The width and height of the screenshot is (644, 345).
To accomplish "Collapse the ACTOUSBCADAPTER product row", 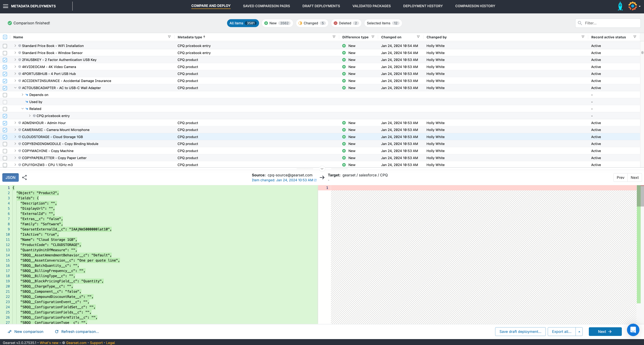I will [x=15, y=88].
